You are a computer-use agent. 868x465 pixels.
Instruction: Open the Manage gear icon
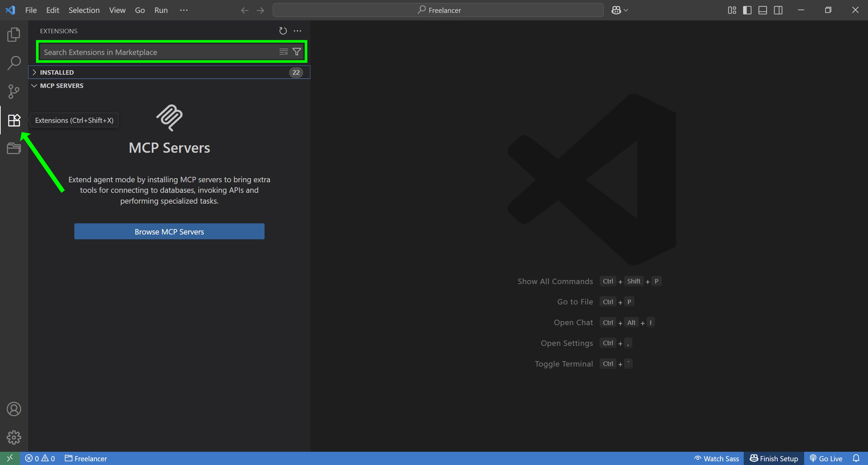(14, 437)
